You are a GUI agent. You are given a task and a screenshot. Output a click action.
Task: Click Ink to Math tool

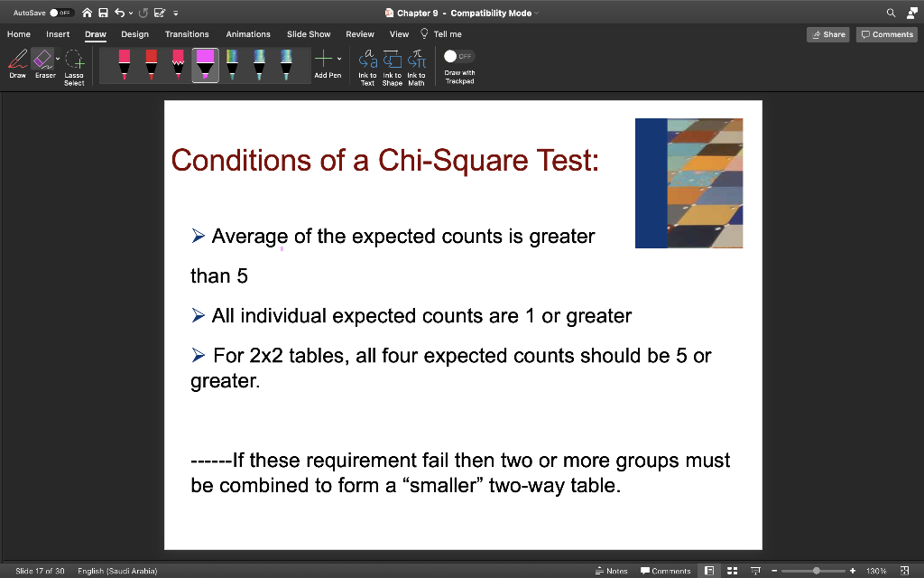click(416, 67)
